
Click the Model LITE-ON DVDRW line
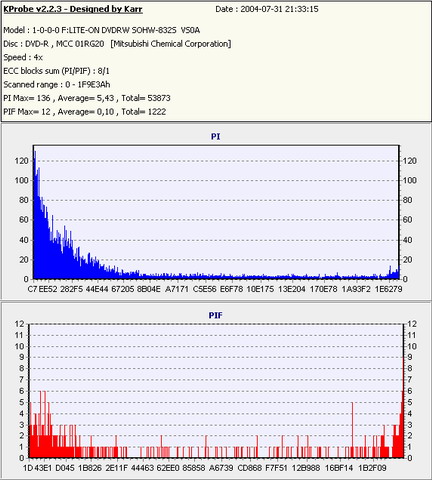tap(102, 30)
